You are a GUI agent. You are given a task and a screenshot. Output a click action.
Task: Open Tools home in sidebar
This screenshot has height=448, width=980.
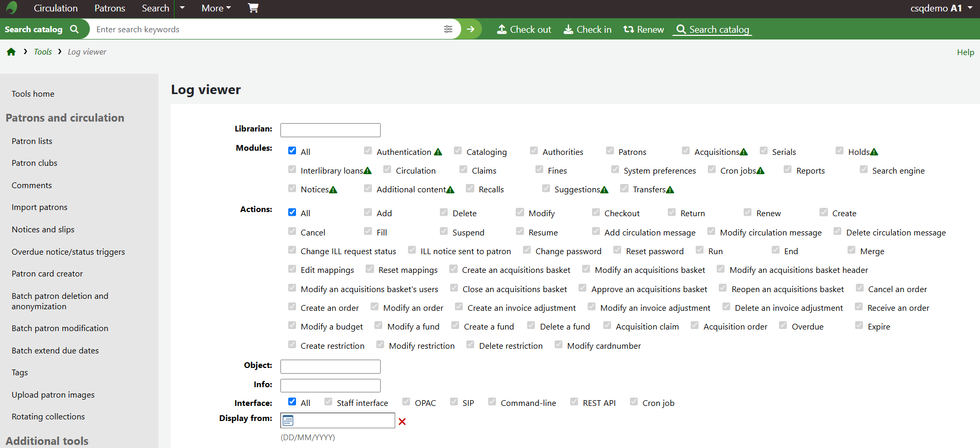[x=33, y=94]
